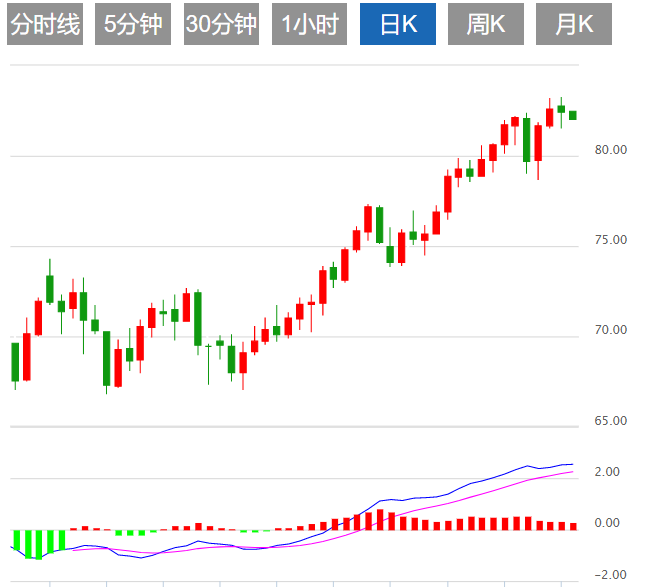
Task: Click the 65.00 price axis label
Action: point(610,420)
